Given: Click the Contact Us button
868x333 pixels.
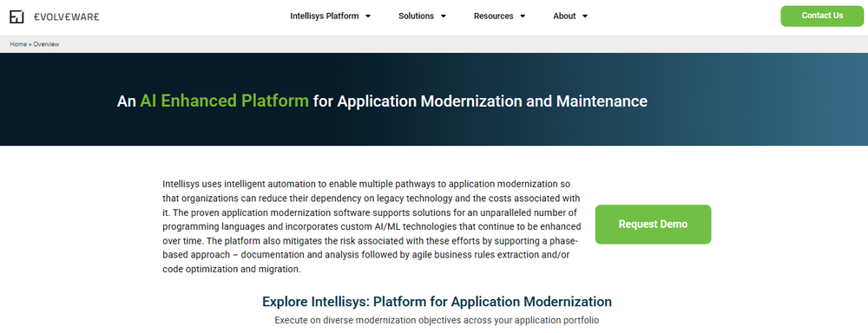Looking at the screenshot, I should [x=822, y=16].
